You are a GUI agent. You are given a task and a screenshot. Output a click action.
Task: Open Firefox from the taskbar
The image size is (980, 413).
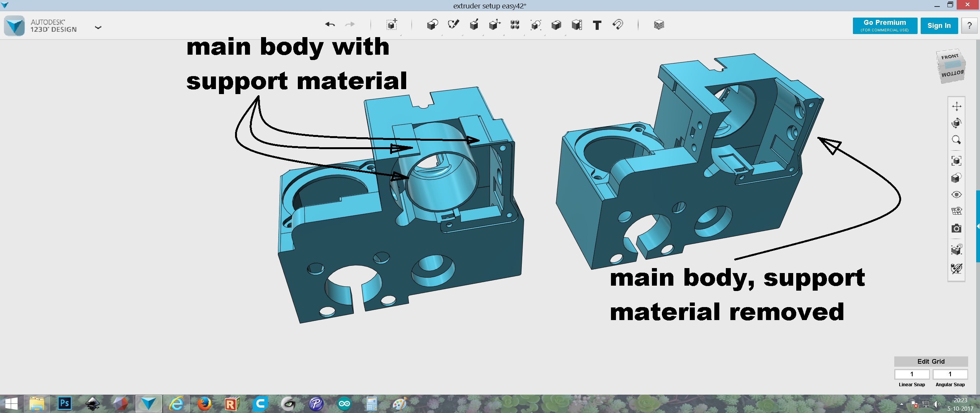point(204,404)
